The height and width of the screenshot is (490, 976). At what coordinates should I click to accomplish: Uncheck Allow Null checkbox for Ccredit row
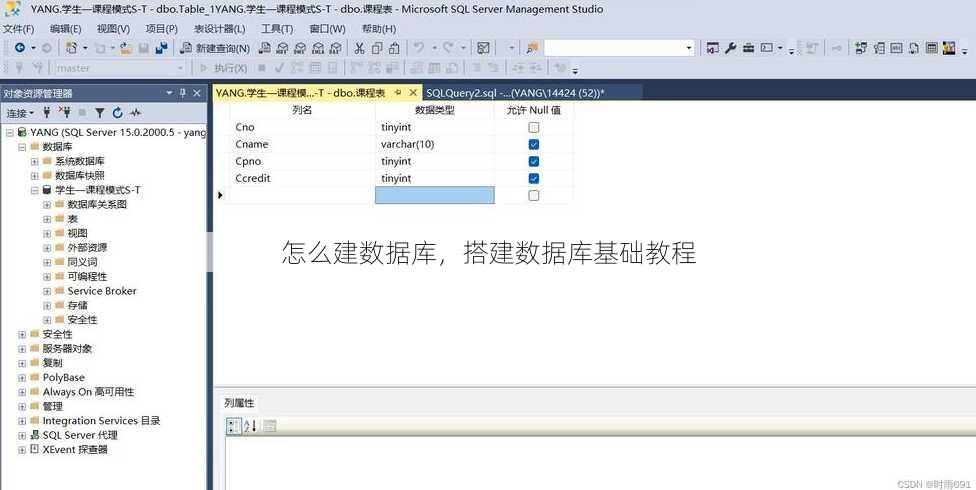(x=533, y=178)
